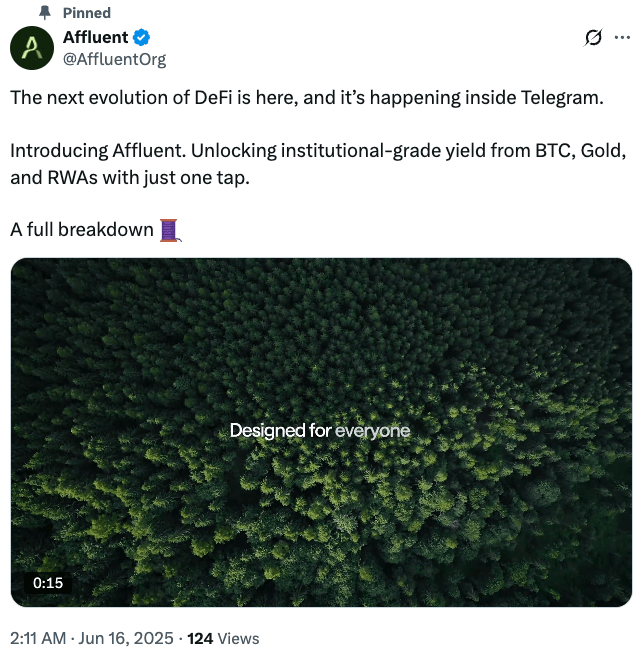Click the "Designed for everyone" video caption
Viewport: 643px width, 649px height.
click(320, 431)
